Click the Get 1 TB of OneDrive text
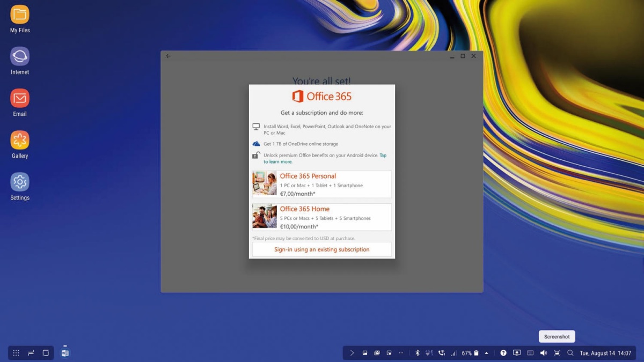This screenshot has height=362, width=644. 301,144
